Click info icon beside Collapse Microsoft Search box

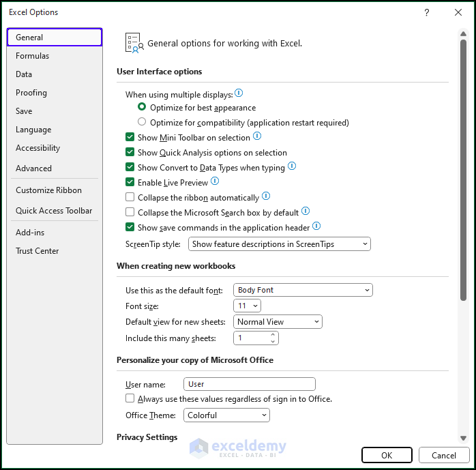click(306, 211)
